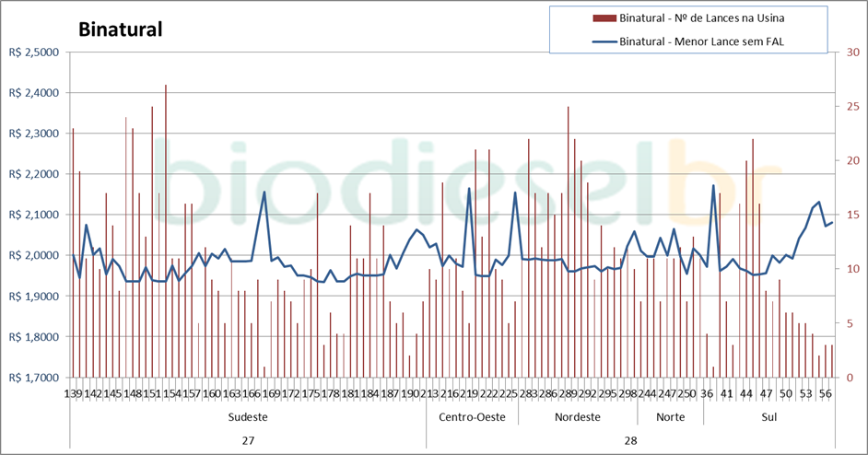Click the group label 27
The height and width of the screenshot is (455, 868).
pos(248,440)
